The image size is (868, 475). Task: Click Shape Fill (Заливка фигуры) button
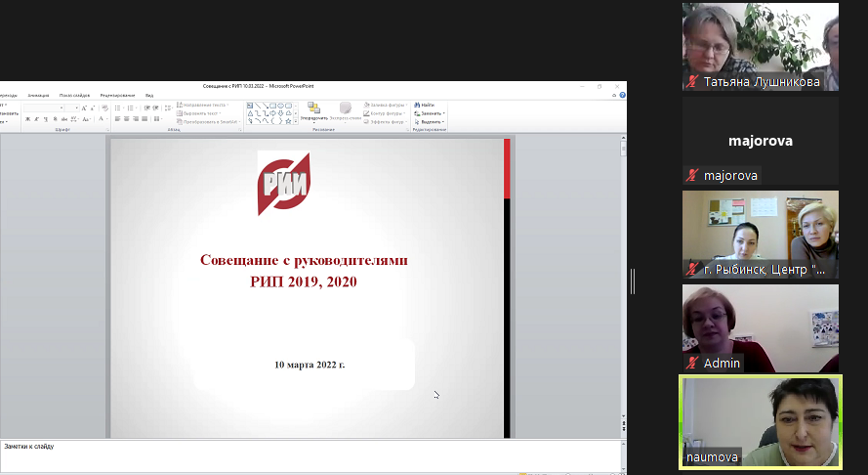tap(386, 105)
